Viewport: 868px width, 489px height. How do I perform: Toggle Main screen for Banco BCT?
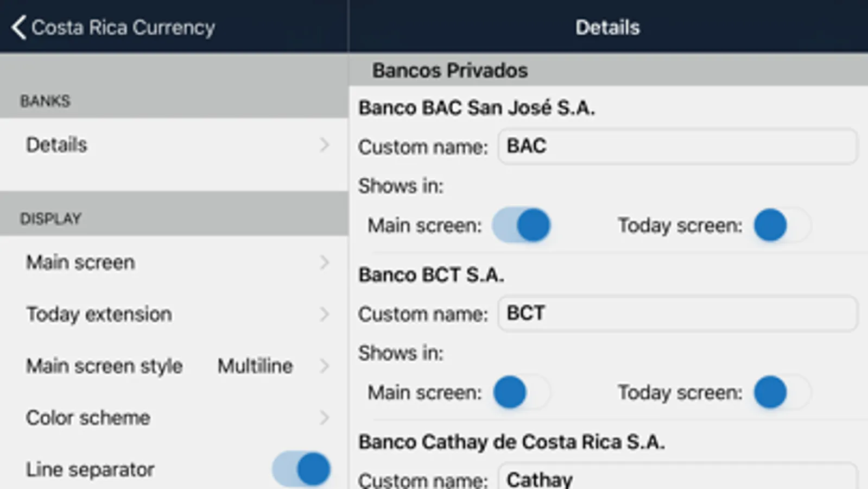[x=522, y=392]
